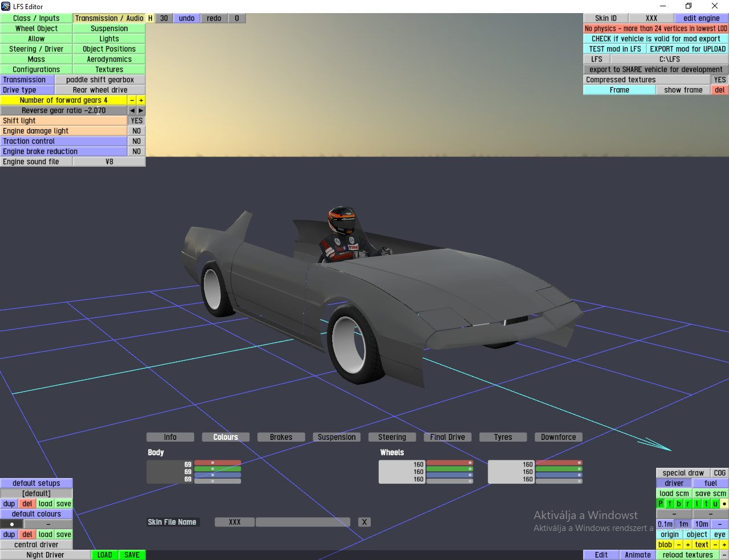Select the t (top) view button
Image resolution: width=729 pixels, height=560 pixels.
coord(706,504)
